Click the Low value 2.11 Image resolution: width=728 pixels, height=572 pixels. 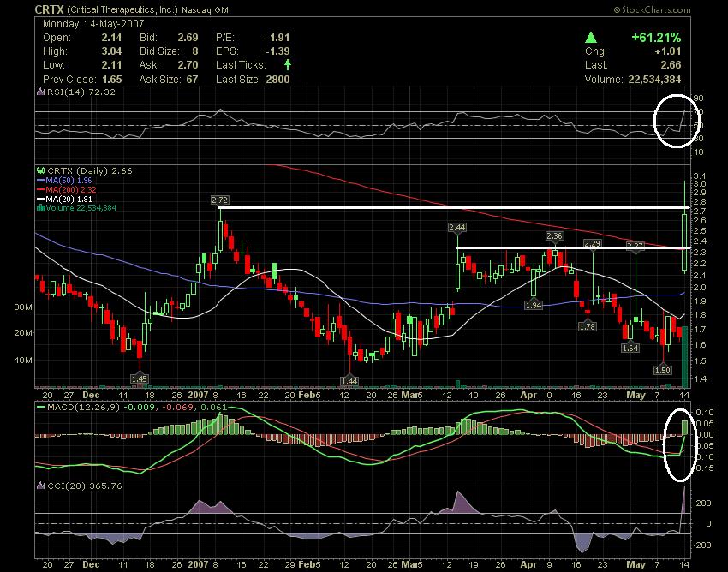point(111,65)
